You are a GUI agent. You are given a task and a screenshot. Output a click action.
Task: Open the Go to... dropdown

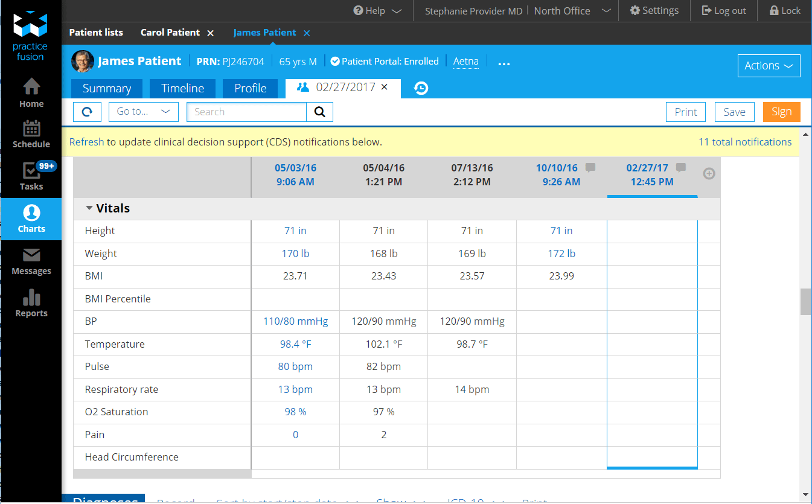coord(143,112)
